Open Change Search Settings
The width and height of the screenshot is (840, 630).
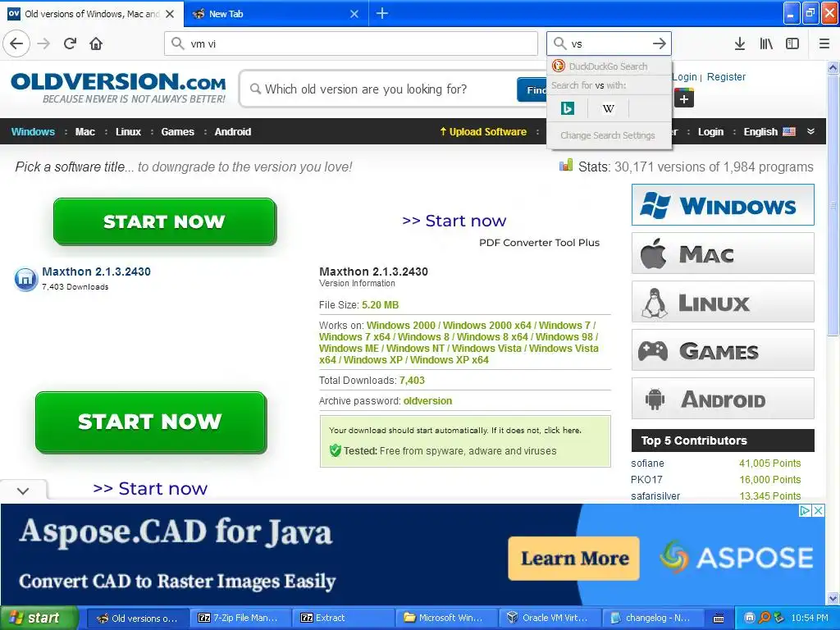tap(608, 135)
